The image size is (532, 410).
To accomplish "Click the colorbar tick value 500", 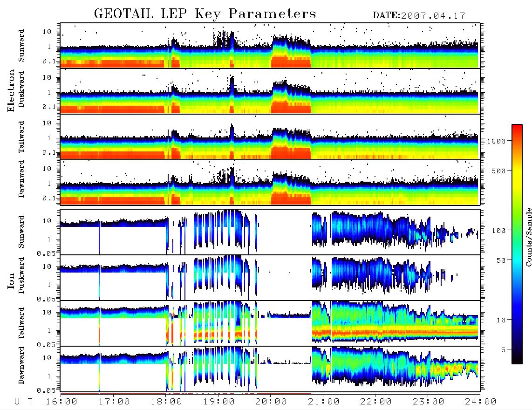I will 498,171.
